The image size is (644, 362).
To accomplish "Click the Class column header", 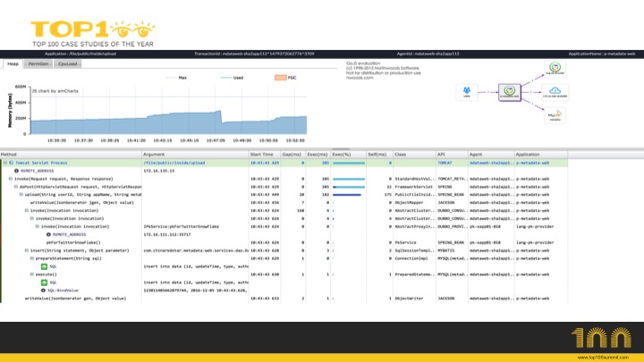I will tap(414, 155).
